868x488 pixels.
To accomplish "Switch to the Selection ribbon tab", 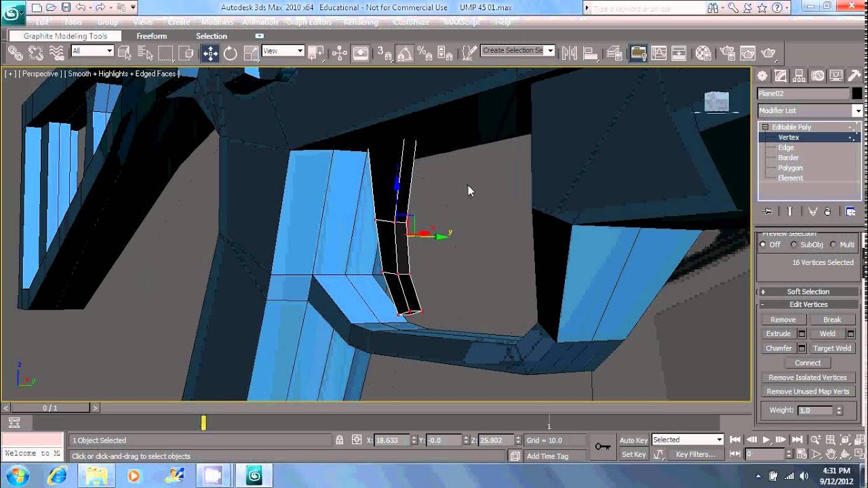I will click(x=212, y=36).
